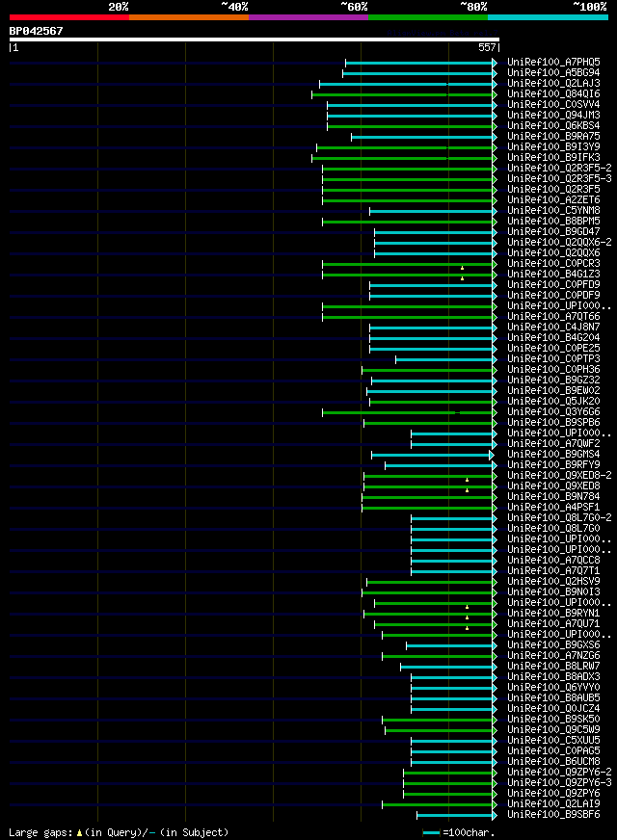The width and height of the screenshot is (617, 840).
Task: Click the cyan ~100% legend segment
Action: (x=548, y=17)
